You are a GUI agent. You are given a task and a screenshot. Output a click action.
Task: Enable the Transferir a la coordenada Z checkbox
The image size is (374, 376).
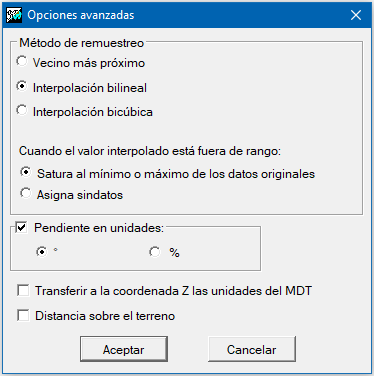point(23,290)
